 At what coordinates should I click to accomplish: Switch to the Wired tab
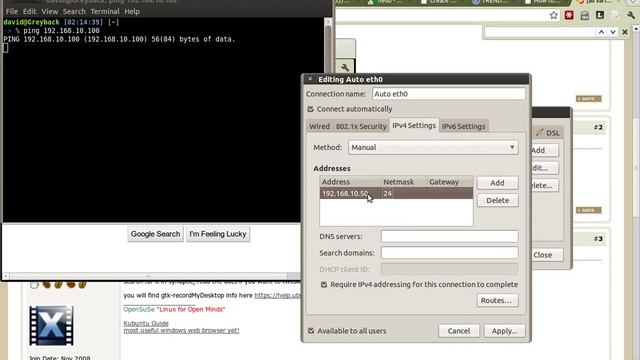[x=319, y=126]
